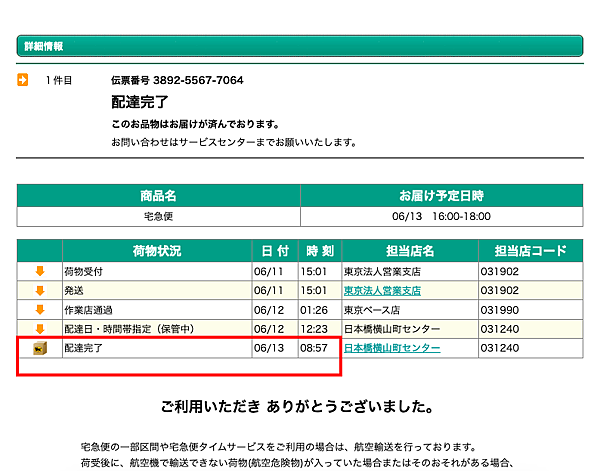Screen dimensions: 600x471
Task: Click the 荷物状況 column header
Action: (157, 251)
